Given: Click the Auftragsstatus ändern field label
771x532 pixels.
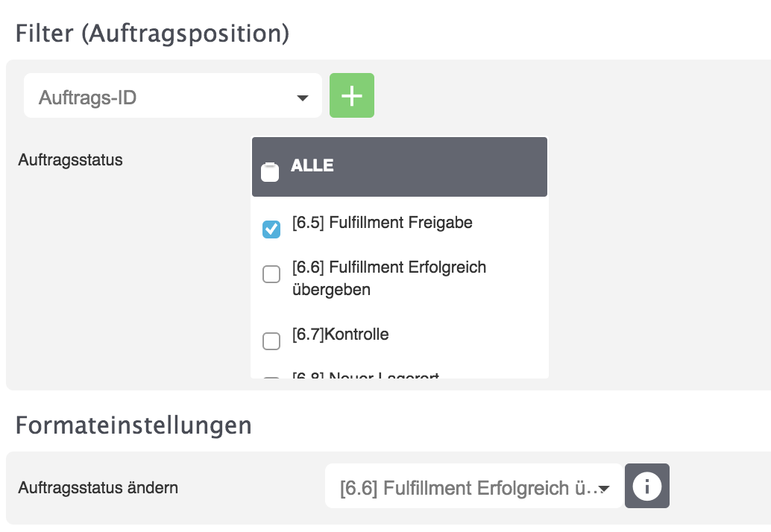Looking at the screenshot, I should (x=98, y=489).
